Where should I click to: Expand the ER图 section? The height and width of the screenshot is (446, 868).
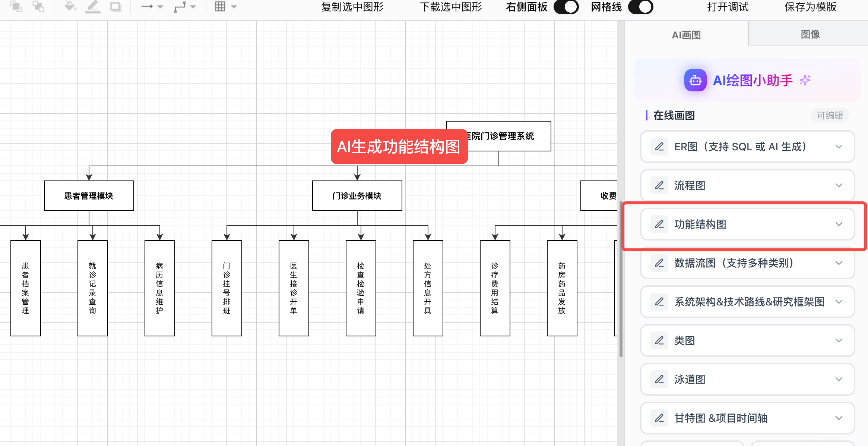click(x=839, y=147)
